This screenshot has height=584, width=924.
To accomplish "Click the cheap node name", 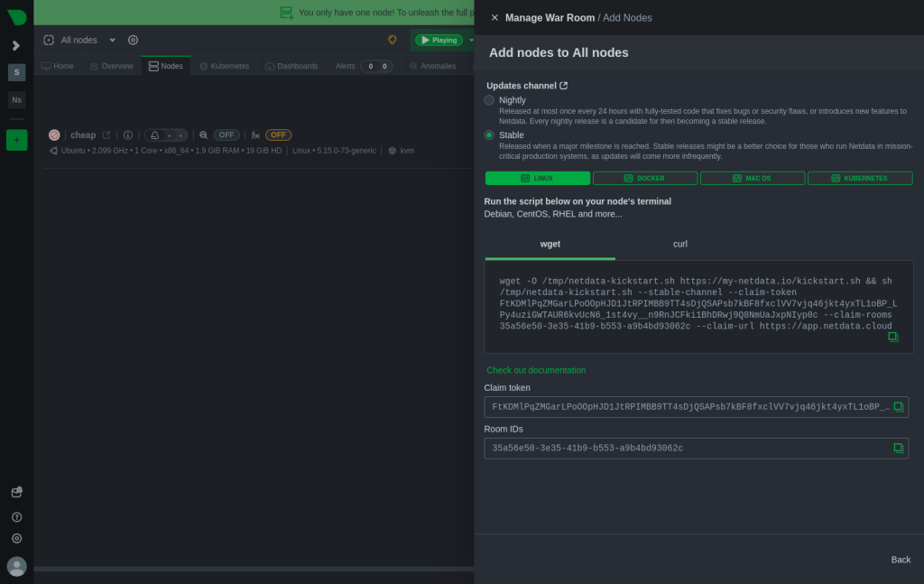I will tap(83, 135).
